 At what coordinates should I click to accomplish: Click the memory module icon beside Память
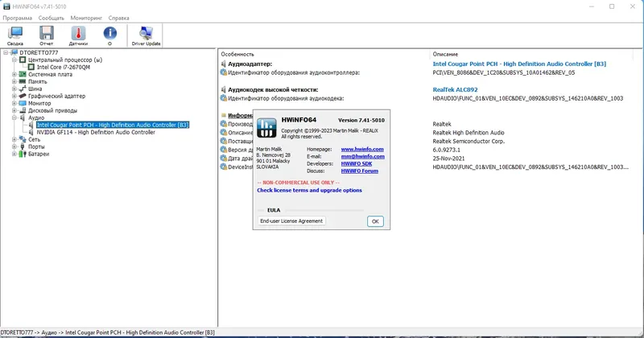[23, 82]
